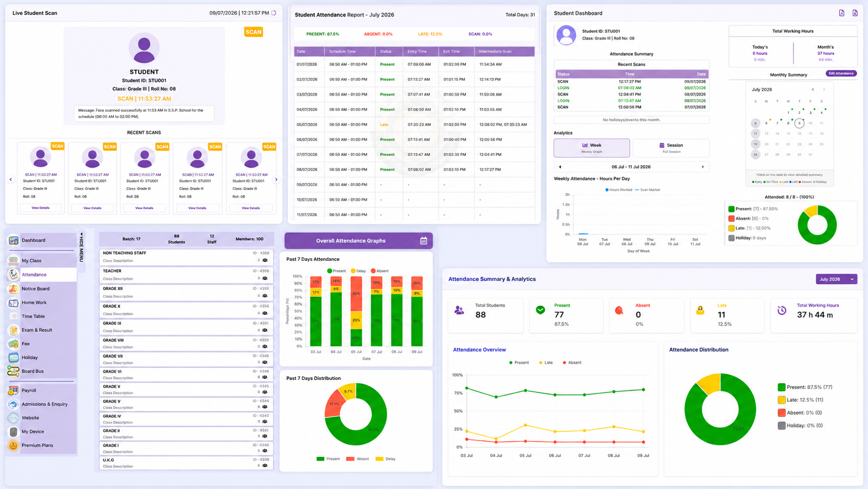Viewport: 868px width, 489px height.
Task: Switch to the Session analytics tab
Action: tap(671, 148)
